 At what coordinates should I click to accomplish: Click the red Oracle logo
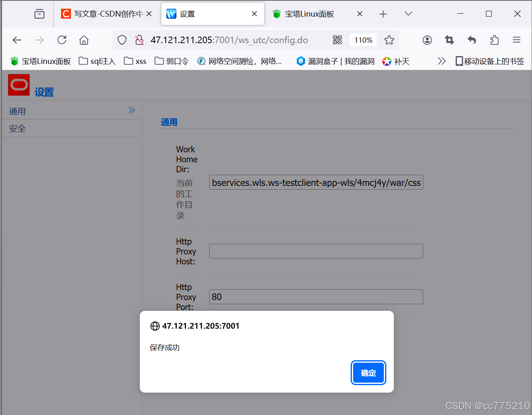click(19, 85)
